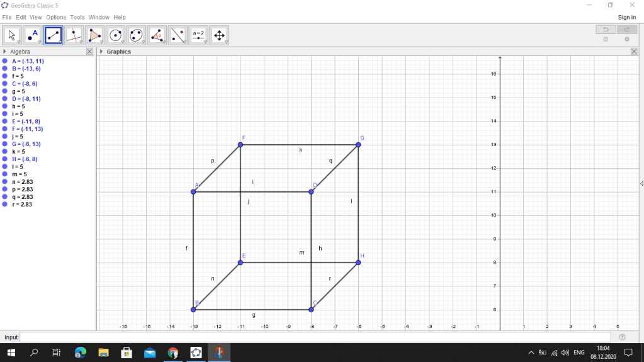
Task: Expand the Graphics style bar arrow
Action: pyautogui.click(x=101, y=52)
